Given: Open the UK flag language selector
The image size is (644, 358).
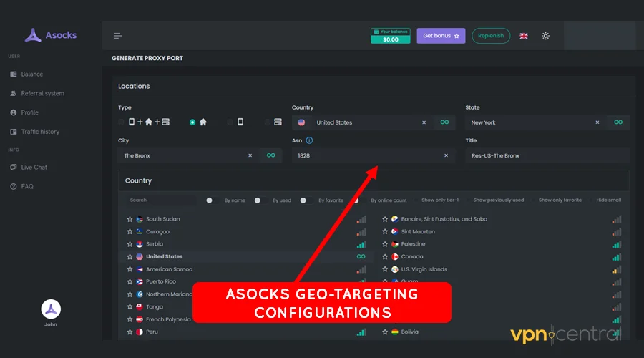Looking at the screenshot, I should tap(524, 36).
